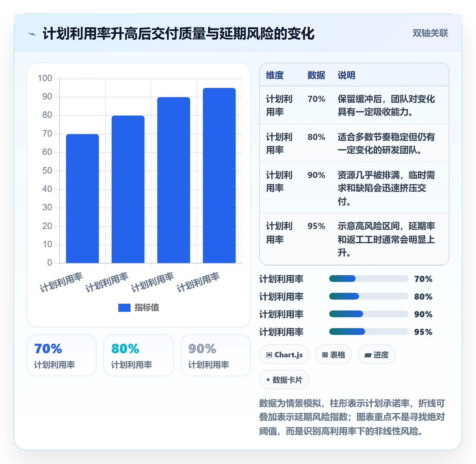The image size is (476, 464).
Task: Click the 70% progress bar
Action: coord(369,279)
